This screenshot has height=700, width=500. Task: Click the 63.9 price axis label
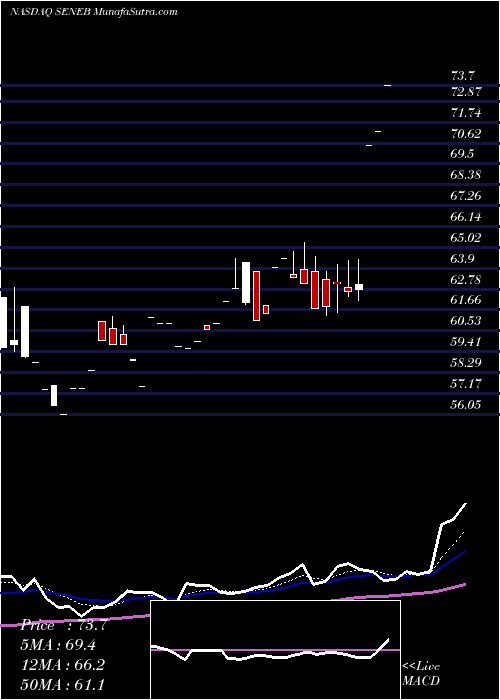pyautogui.click(x=463, y=258)
